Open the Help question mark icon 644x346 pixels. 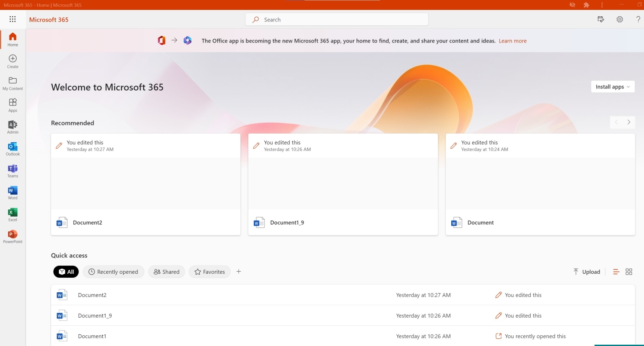(638, 19)
